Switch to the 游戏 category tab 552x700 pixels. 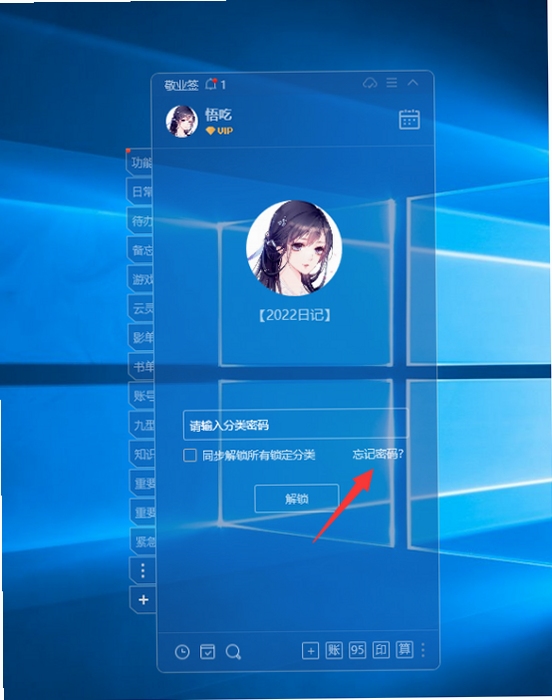tap(142, 279)
